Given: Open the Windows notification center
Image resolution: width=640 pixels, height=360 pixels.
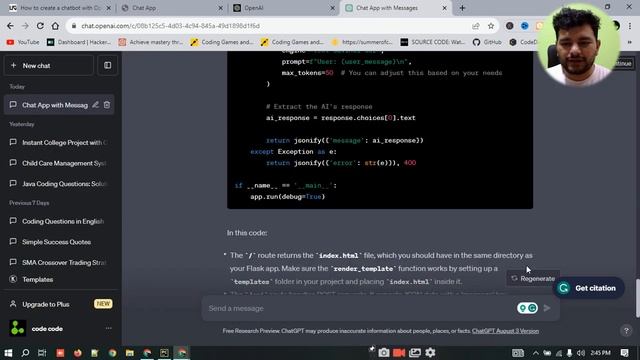Looking at the screenshot, I should (625, 353).
